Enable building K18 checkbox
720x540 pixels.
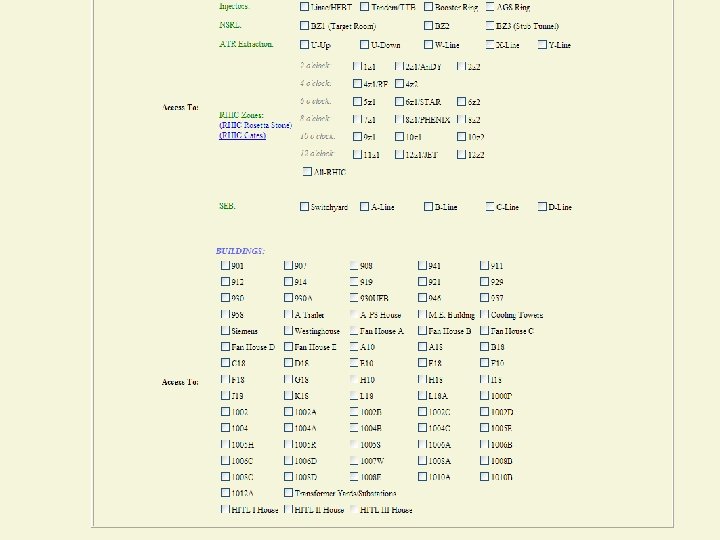288,395
